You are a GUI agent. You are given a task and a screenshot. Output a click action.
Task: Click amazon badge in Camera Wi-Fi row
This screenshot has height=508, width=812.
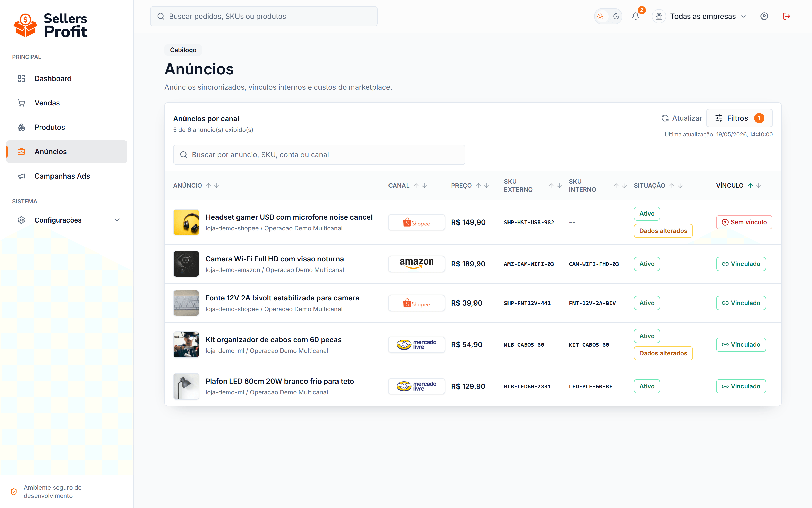click(x=416, y=264)
